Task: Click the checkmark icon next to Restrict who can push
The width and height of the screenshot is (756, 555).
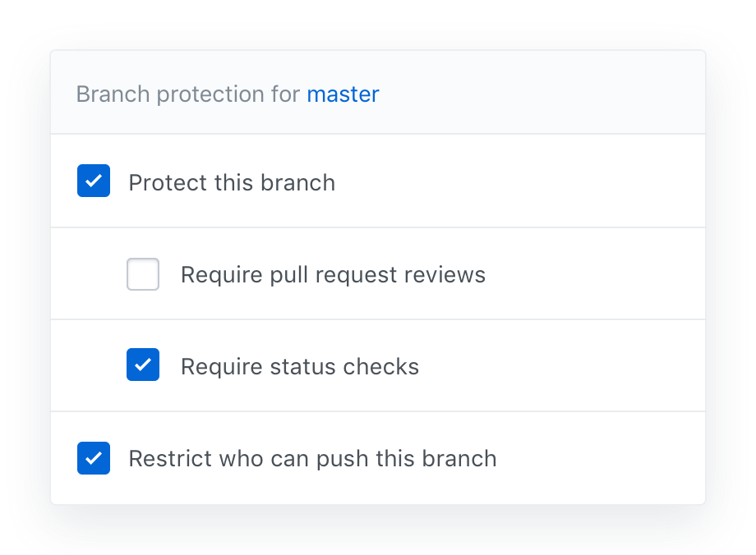Action: pyautogui.click(x=94, y=458)
